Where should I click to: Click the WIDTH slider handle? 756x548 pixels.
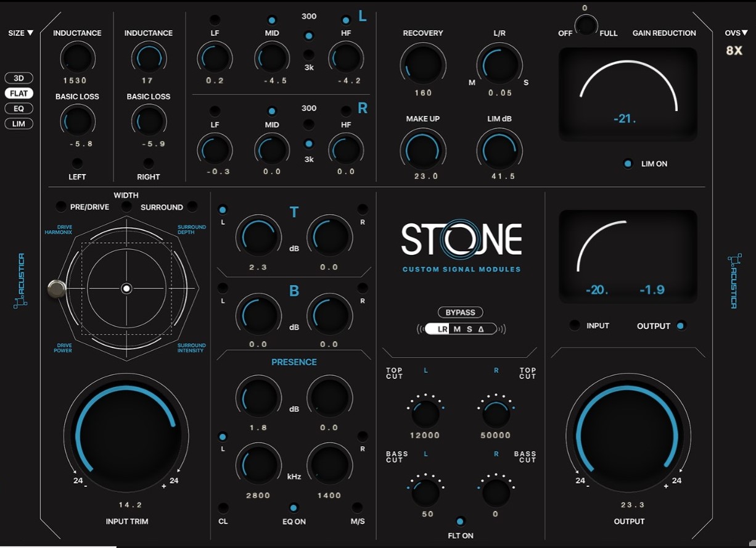(57, 288)
